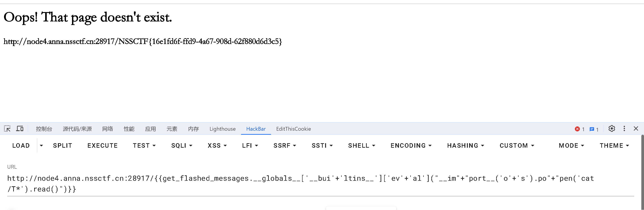
Task: Click the blue issues count icon
Action: coord(592,129)
